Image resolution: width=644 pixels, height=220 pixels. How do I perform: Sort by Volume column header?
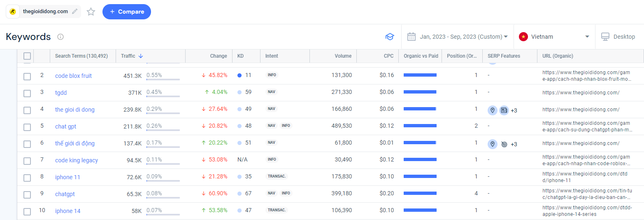click(x=343, y=56)
